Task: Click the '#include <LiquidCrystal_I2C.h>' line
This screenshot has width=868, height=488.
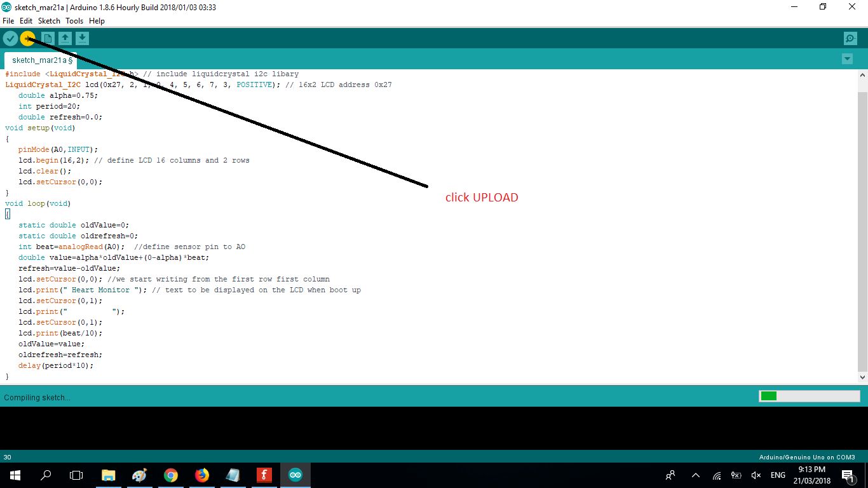Action: (x=152, y=74)
